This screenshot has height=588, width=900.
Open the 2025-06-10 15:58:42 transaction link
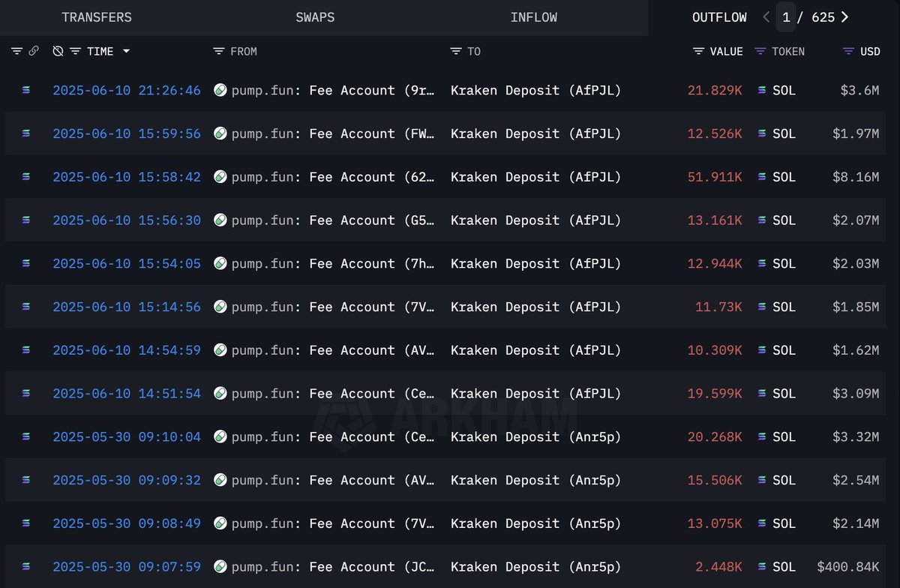point(127,177)
